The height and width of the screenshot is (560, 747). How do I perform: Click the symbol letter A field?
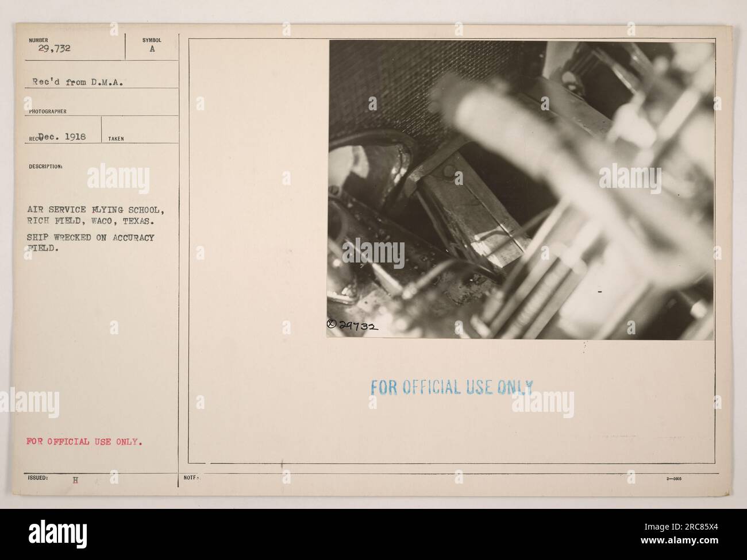point(152,49)
